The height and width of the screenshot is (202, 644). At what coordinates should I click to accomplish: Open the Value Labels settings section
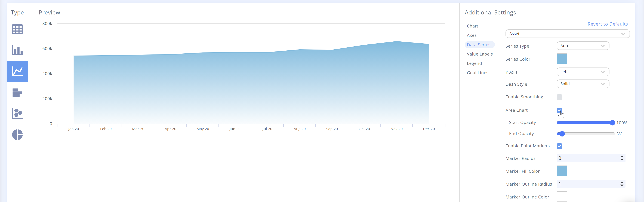[479, 54]
